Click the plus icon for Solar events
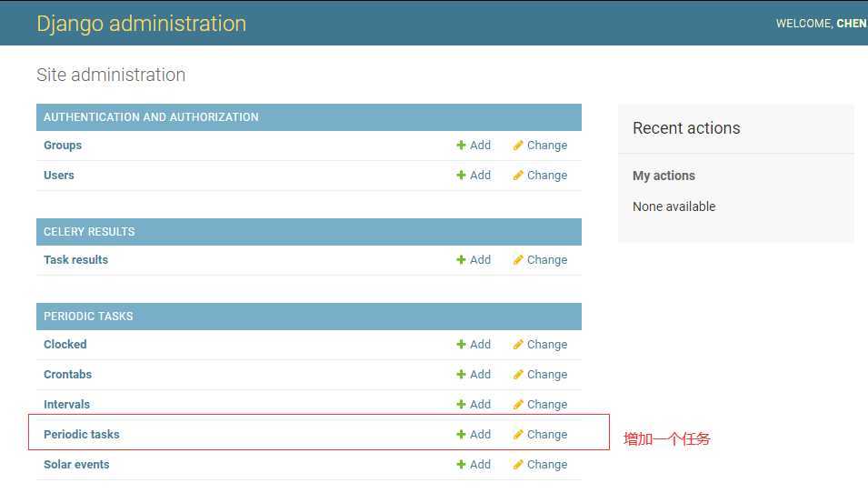Image resolution: width=868 pixels, height=493 pixels. [461, 464]
